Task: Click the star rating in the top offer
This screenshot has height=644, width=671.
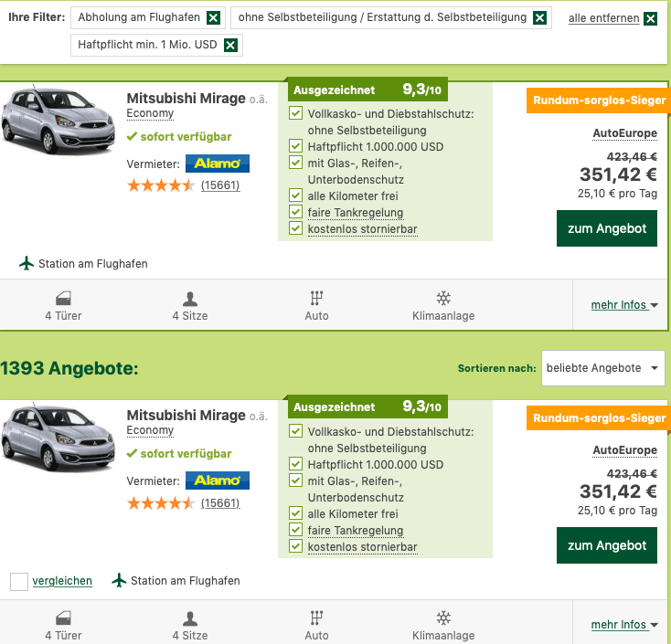Action: [x=161, y=185]
